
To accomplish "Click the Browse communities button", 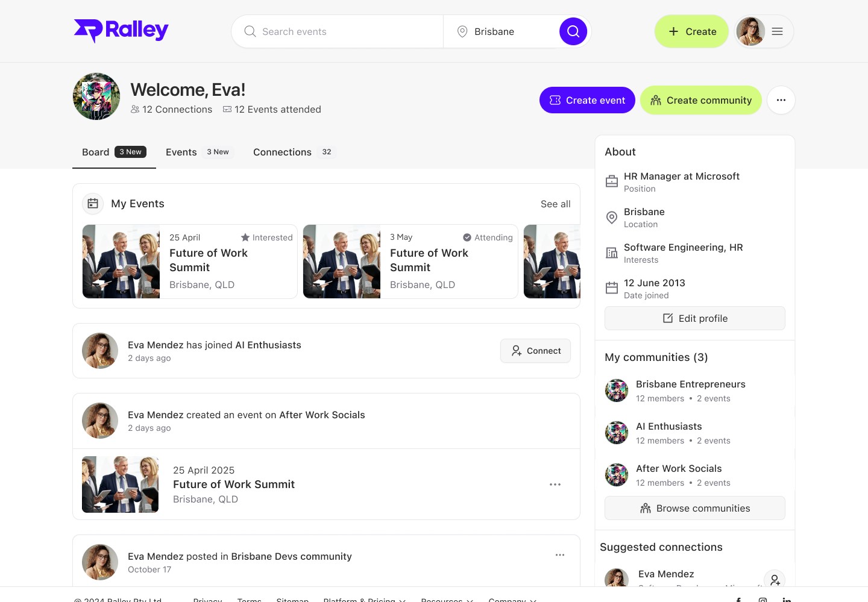I will (695, 508).
